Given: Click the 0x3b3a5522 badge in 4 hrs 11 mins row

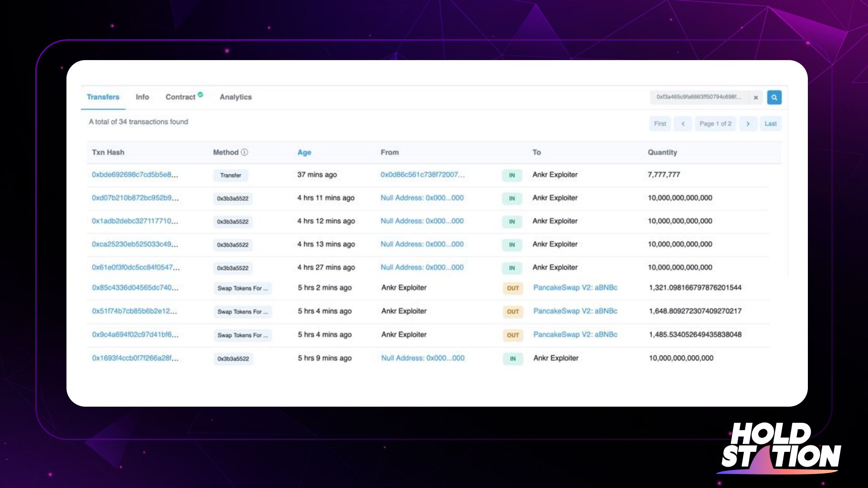Looking at the screenshot, I should pyautogui.click(x=233, y=198).
